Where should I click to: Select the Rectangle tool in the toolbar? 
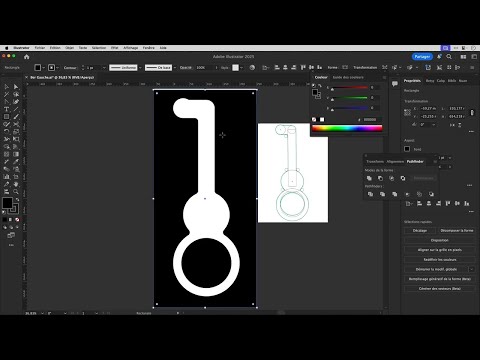point(6,117)
